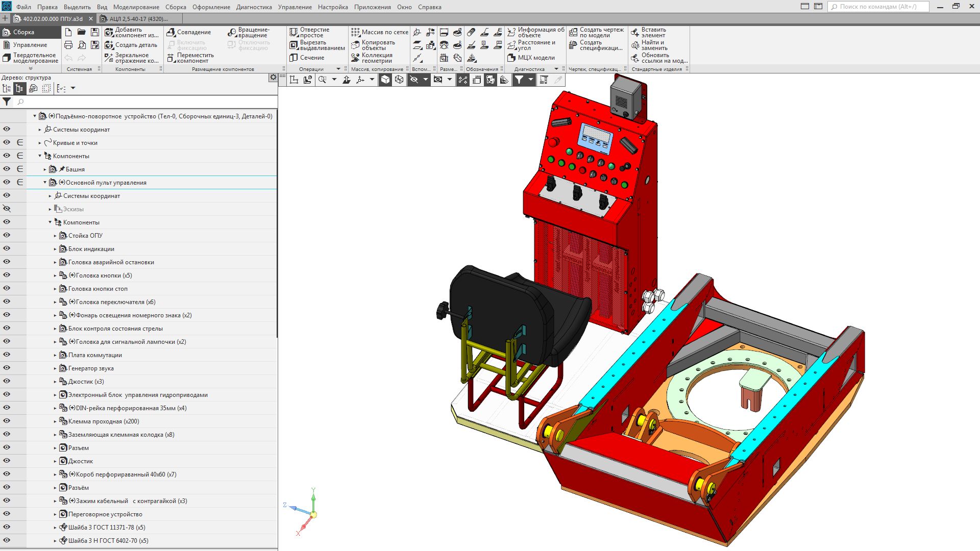Click the command search field
Image resolution: width=980 pixels, height=551 pixels.
coord(878,7)
